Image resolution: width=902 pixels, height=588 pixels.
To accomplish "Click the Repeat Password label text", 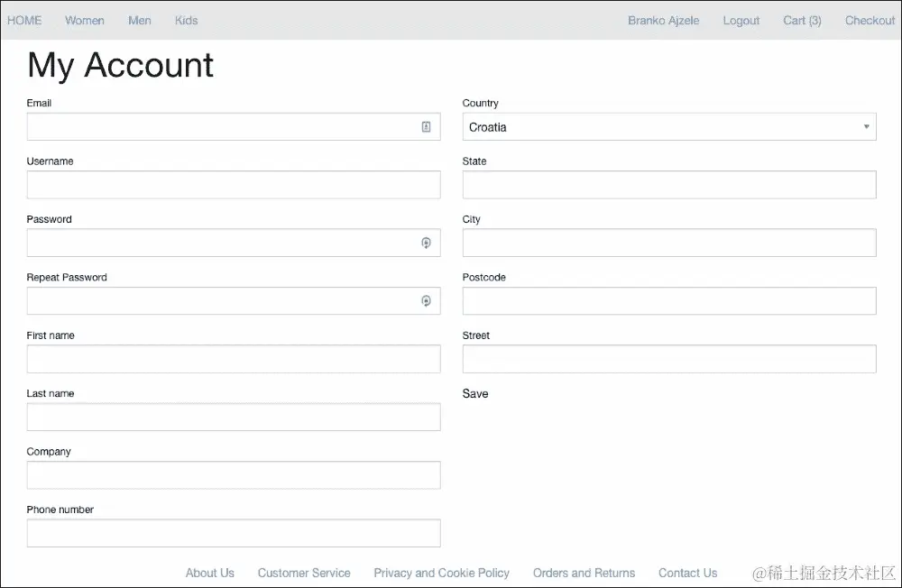I will (x=67, y=277).
